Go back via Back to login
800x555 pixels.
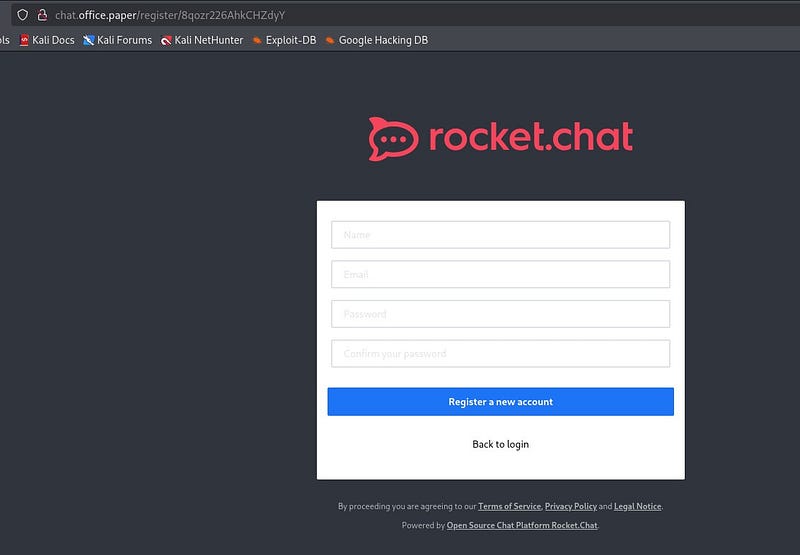[500, 444]
